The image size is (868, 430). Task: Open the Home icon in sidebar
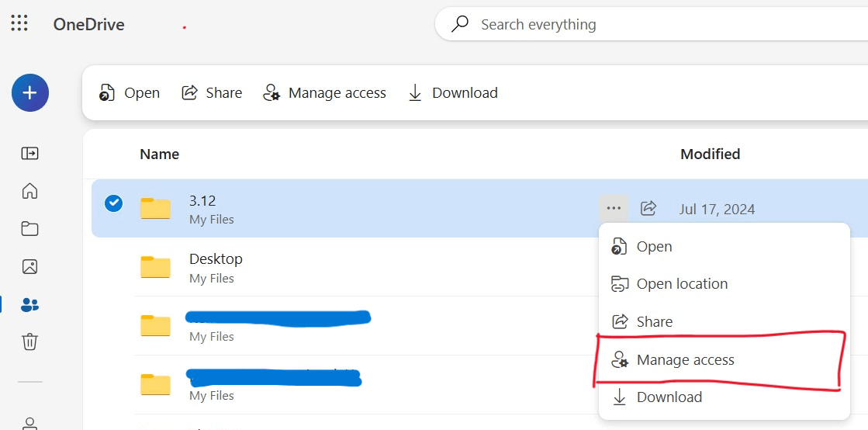29,191
